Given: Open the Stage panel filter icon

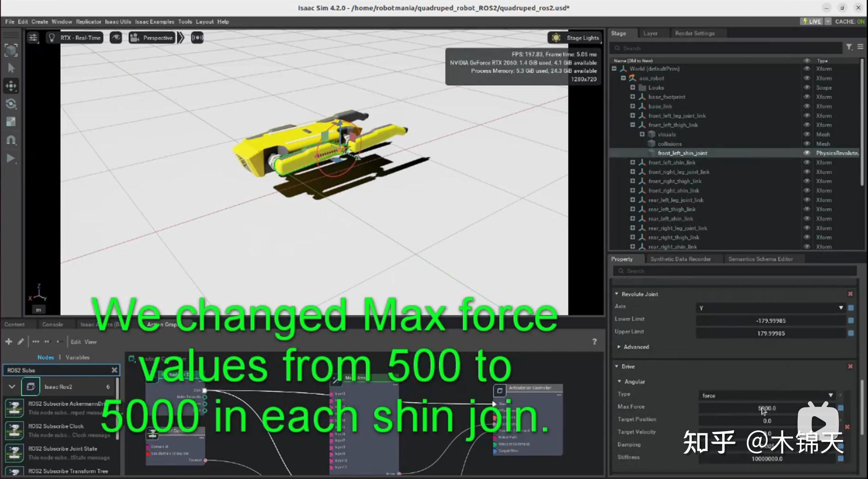Looking at the screenshot, I should tap(849, 47).
